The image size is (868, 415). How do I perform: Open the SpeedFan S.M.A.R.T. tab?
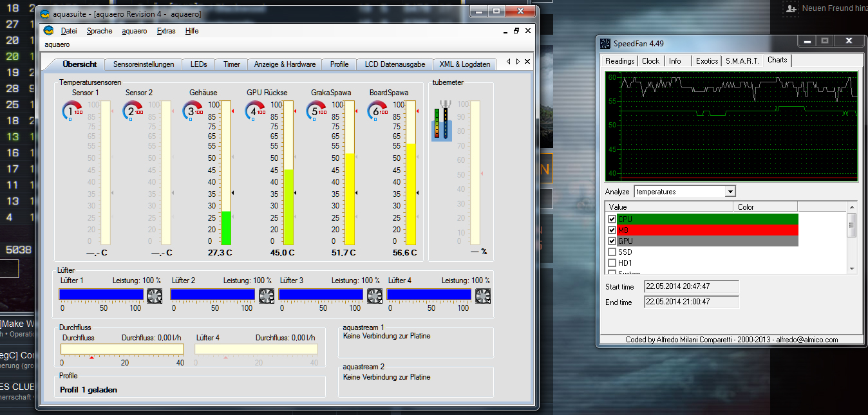tap(742, 61)
